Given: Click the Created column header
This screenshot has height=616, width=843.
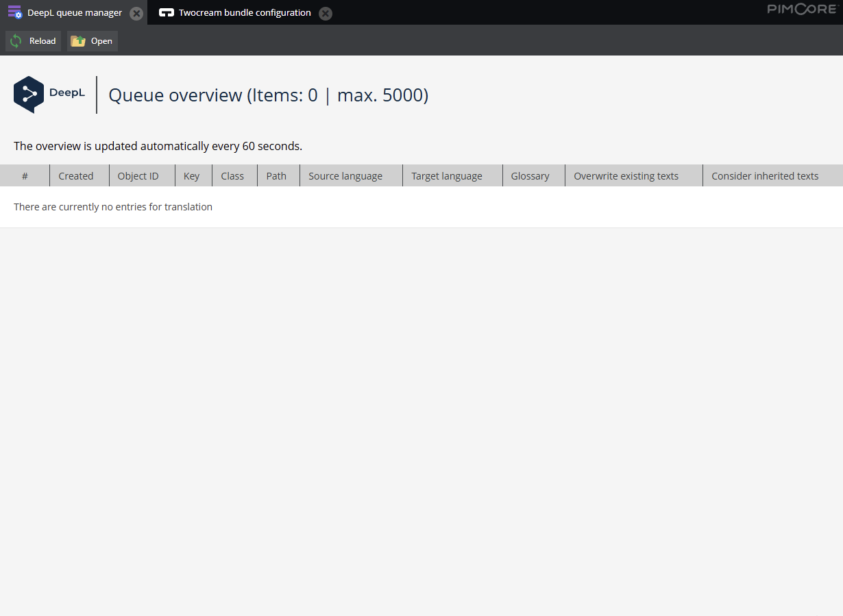Looking at the screenshot, I should point(80,176).
